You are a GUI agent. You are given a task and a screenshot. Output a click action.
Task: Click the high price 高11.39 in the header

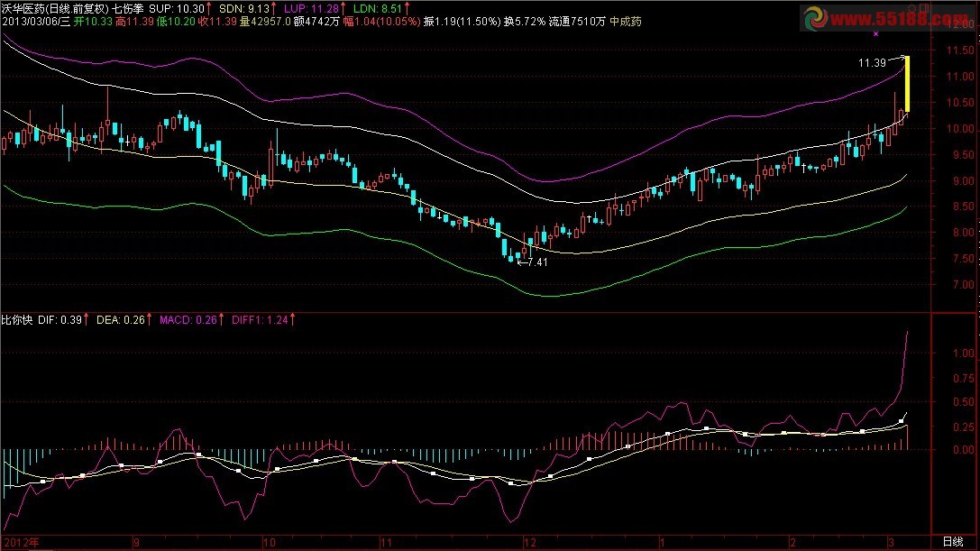(134, 22)
